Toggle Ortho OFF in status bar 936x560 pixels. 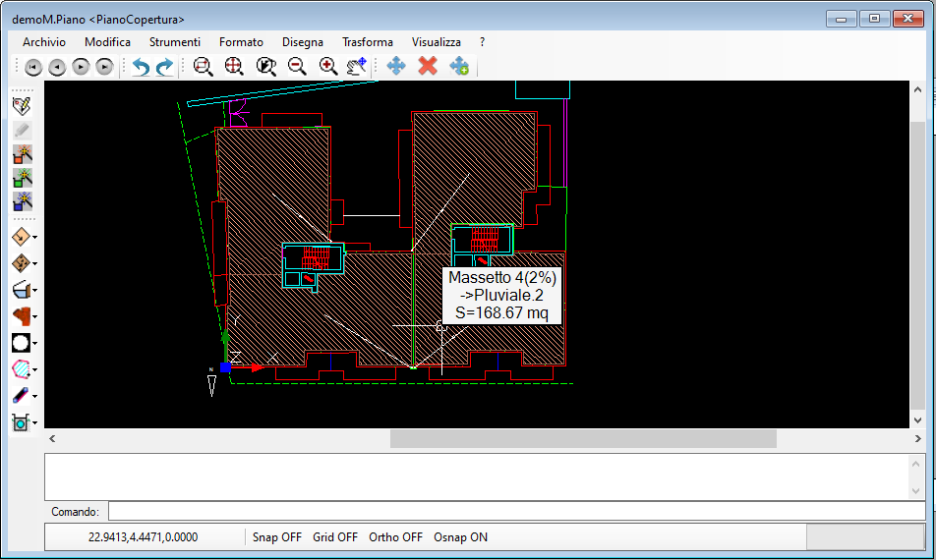[395, 537]
